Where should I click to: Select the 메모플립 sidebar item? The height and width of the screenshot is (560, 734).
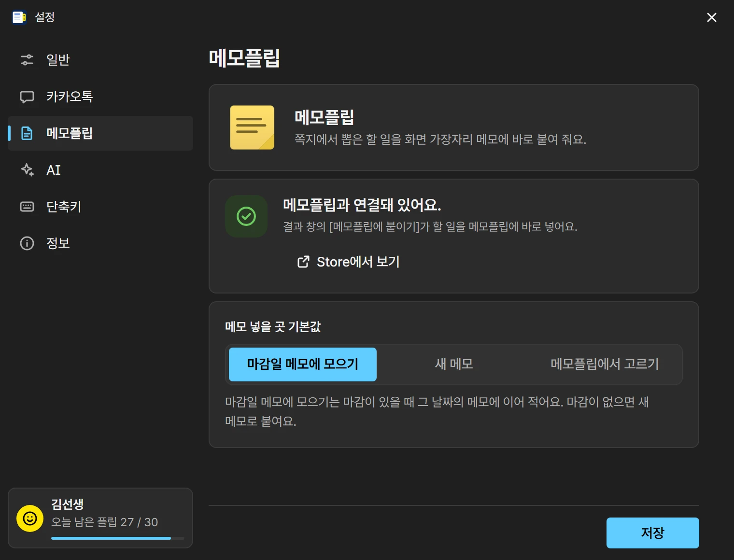(100, 133)
